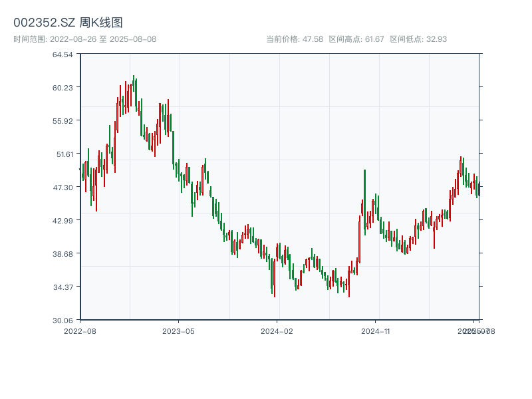Screen dimensions: 532x399
Task: Click the last candle at the chart's right edge
Action: [478, 189]
